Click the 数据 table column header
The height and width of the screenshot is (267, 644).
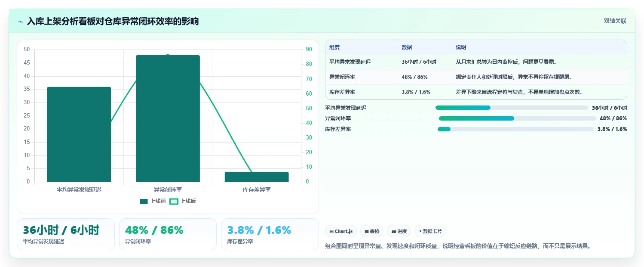coord(407,47)
